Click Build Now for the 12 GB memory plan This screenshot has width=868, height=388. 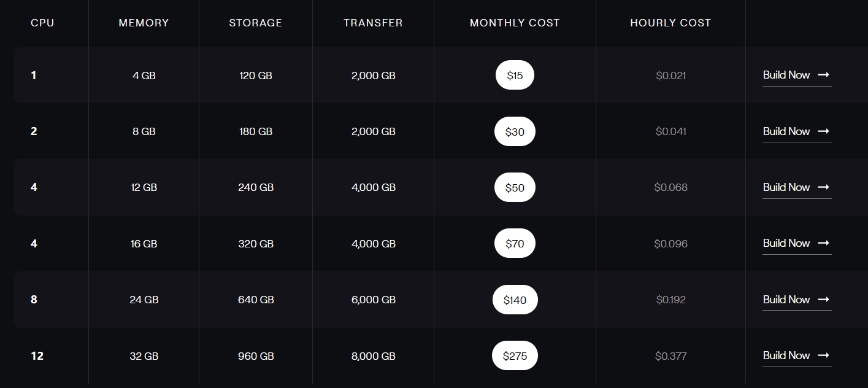click(786, 187)
